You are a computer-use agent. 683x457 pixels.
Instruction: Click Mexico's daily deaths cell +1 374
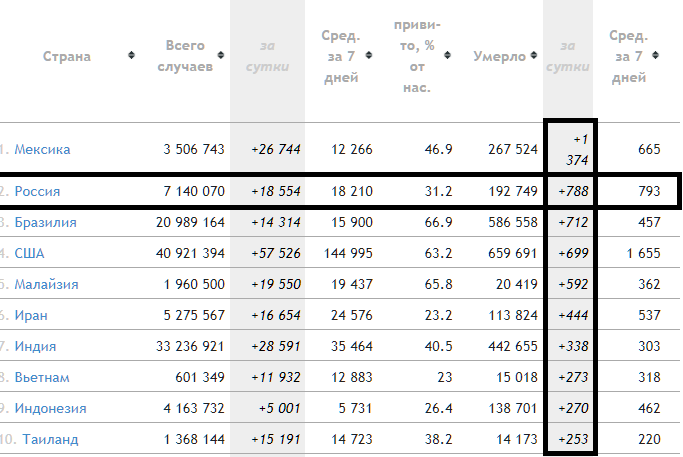[568, 149]
